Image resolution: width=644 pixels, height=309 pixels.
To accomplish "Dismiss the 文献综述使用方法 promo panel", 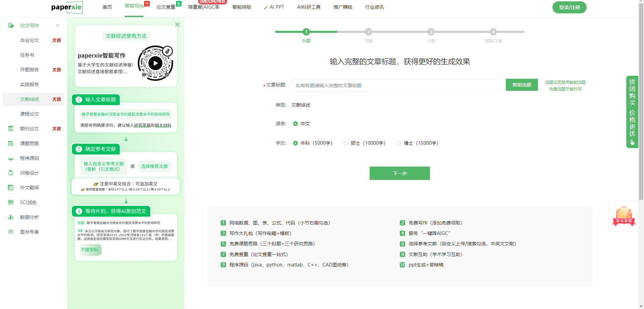I will [x=177, y=24].
